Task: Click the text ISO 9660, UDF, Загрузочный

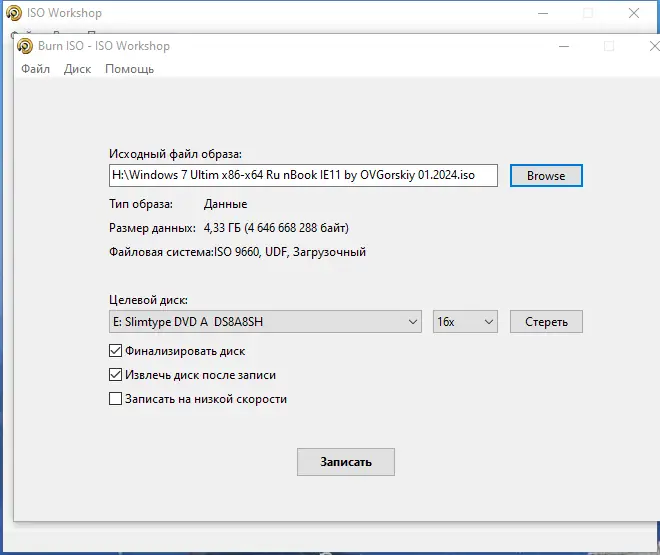Action: point(290,252)
